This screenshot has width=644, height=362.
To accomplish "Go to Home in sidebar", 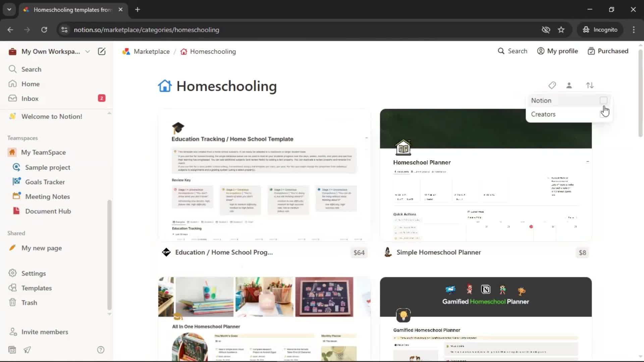I will tap(31, 84).
